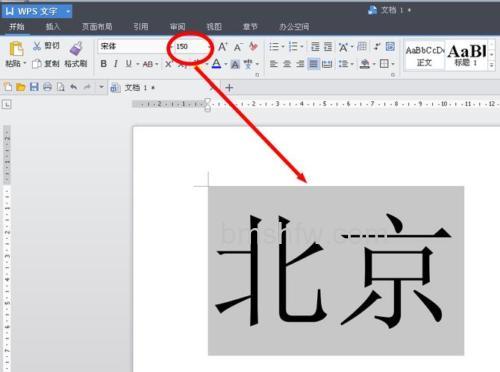Apply the 标题 1 heading style

point(467,56)
